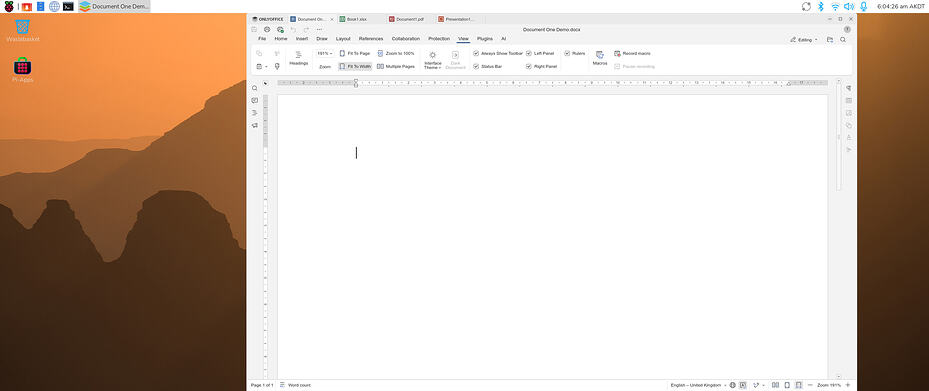The height and width of the screenshot is (391, 929).
Task: Click the Redo arrow icon
Action: pos(306,29)
